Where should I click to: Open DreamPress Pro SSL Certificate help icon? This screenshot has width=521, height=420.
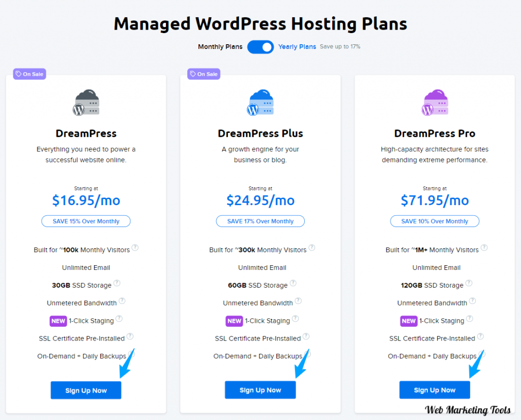click(x=480, y=336)
